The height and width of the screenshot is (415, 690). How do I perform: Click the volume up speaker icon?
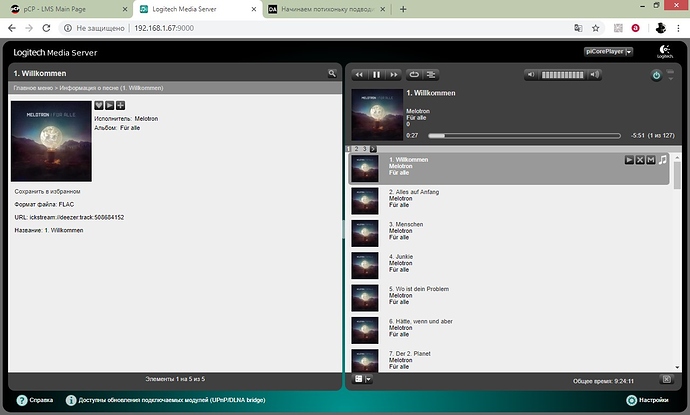[x=594, y=74]
